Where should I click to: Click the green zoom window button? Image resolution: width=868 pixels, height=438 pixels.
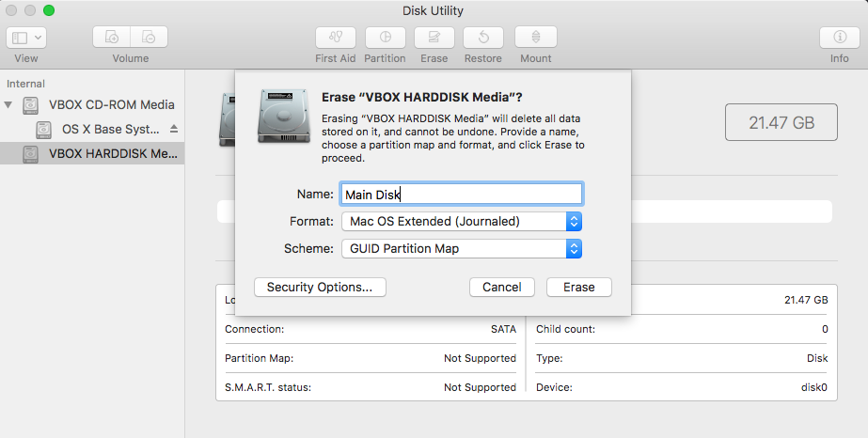pyautogui.click(x=49, y=10)
